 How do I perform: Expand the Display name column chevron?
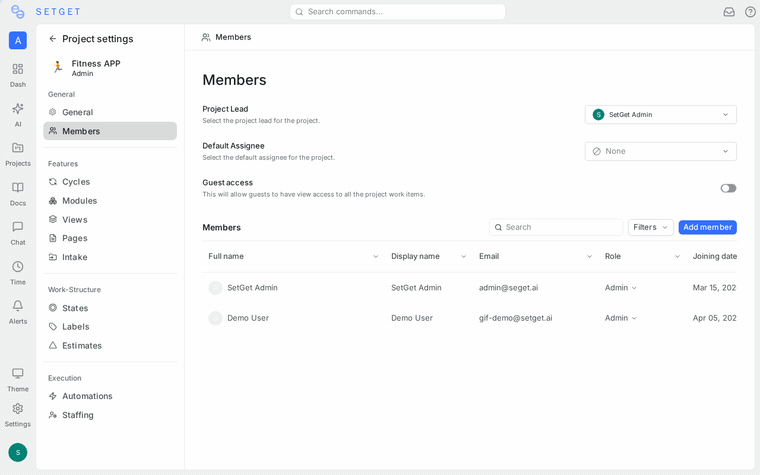(463, 256)
